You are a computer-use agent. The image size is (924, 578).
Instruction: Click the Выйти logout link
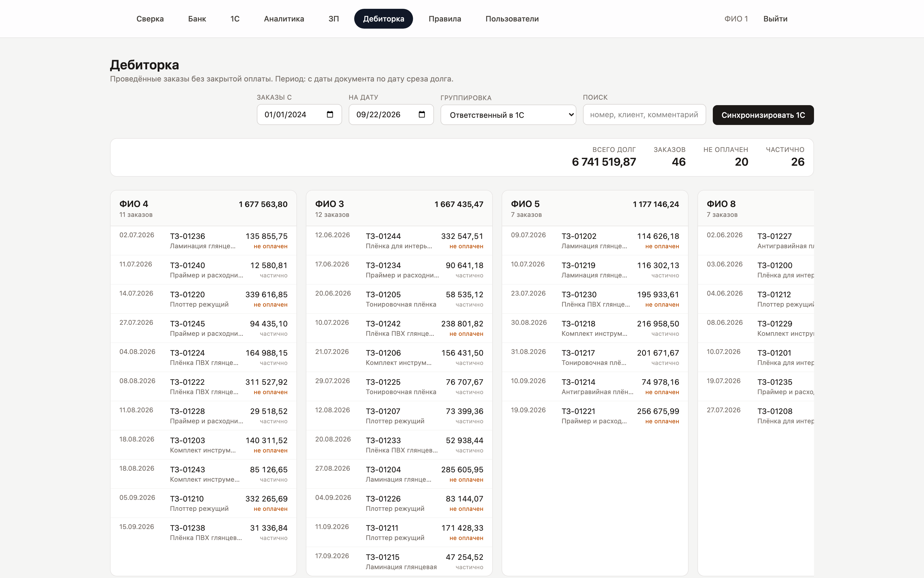tap(775, 19)
